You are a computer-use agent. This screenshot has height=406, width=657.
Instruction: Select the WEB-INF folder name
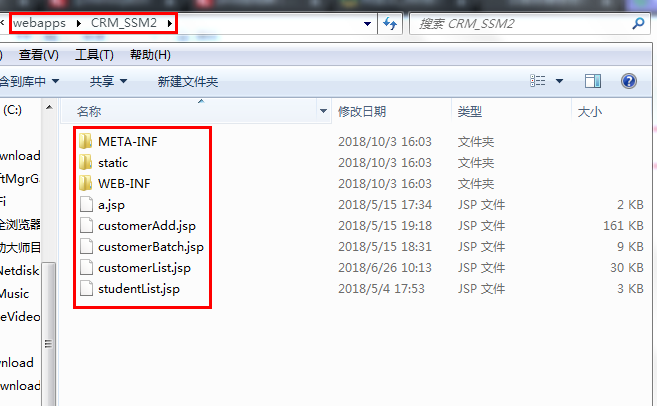click(124, 184)
